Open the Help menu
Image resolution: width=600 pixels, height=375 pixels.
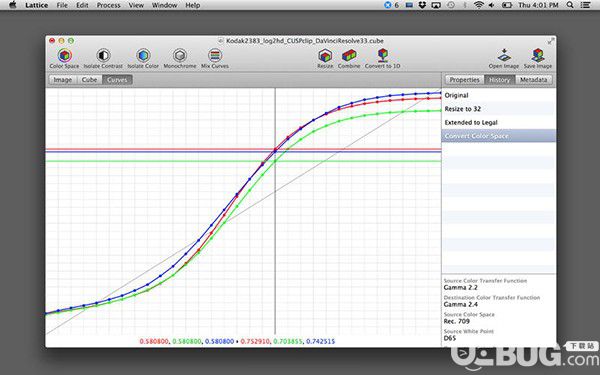coord(192,5)
